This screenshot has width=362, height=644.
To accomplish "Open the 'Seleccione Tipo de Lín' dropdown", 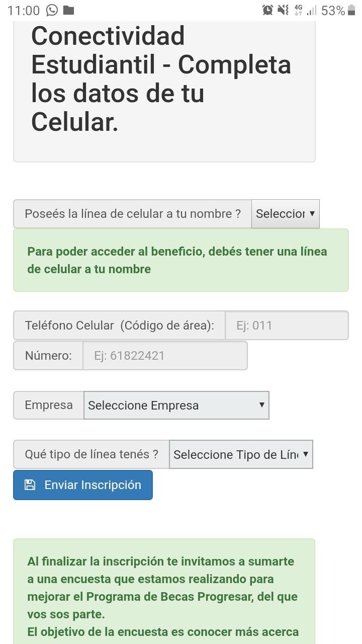I will point(241,454).
